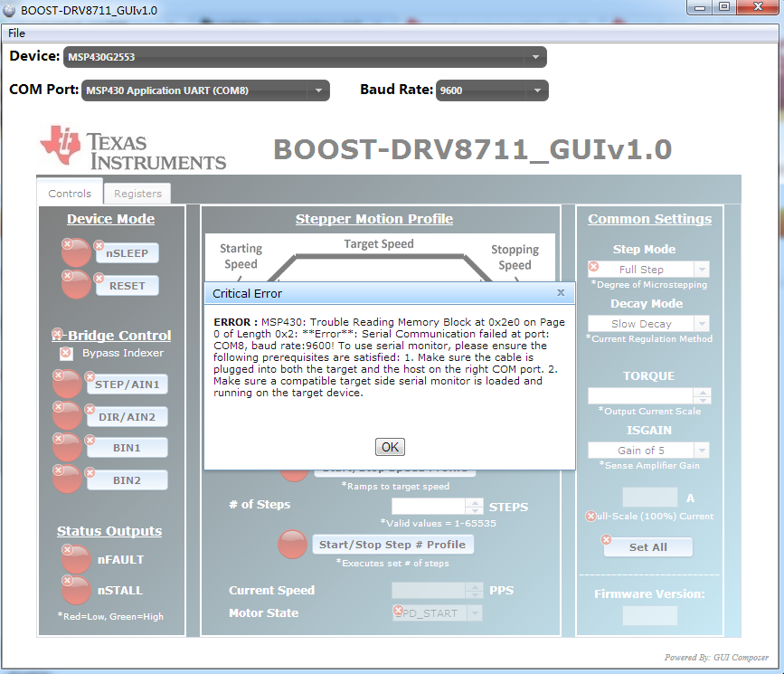Image resolution: width=784 pixels, height=674 pixels.
Task: Minimize the BOOST-DRV8711 GUI window
Action: [700, 7]
